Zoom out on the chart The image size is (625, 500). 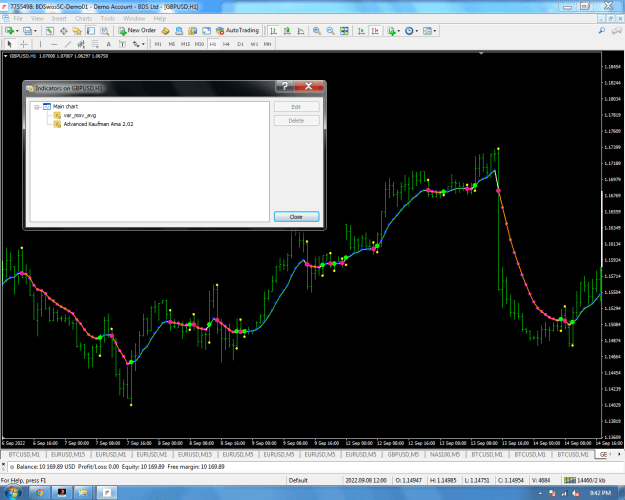[330, 31]
